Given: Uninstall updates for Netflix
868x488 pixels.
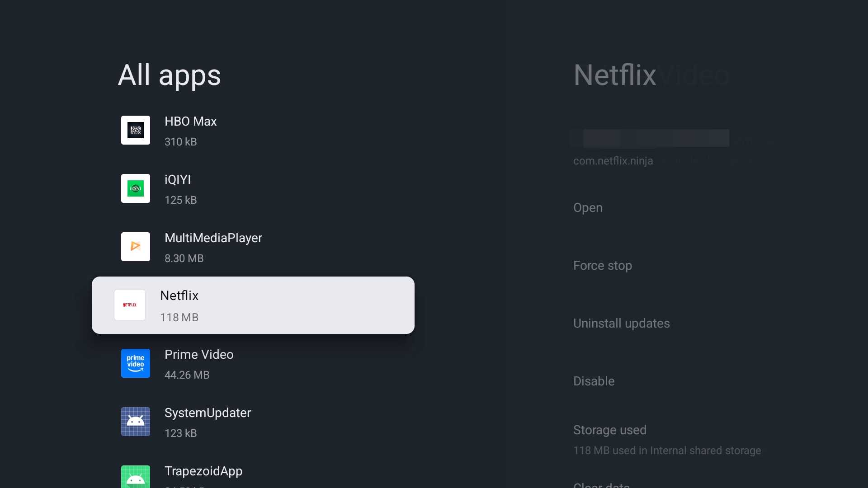Looking at the screenshot, I should 622,324.
